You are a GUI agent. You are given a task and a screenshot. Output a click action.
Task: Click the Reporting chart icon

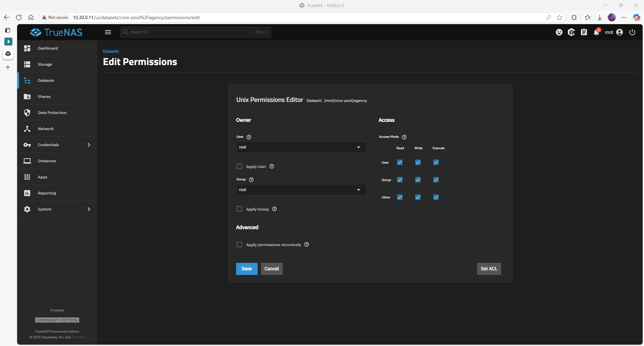coord(27,193)
